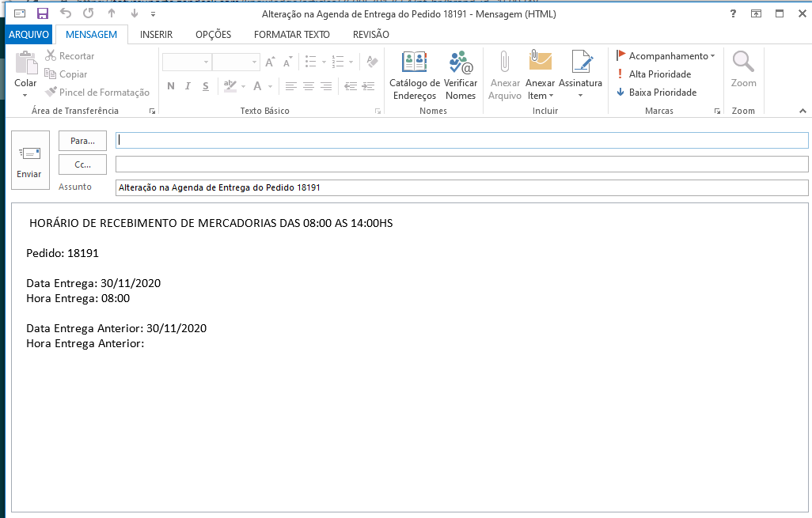This screenshot has height=518, width=812.
Task: Mark message as Baixa Prioridade
Action: [656, 92]
